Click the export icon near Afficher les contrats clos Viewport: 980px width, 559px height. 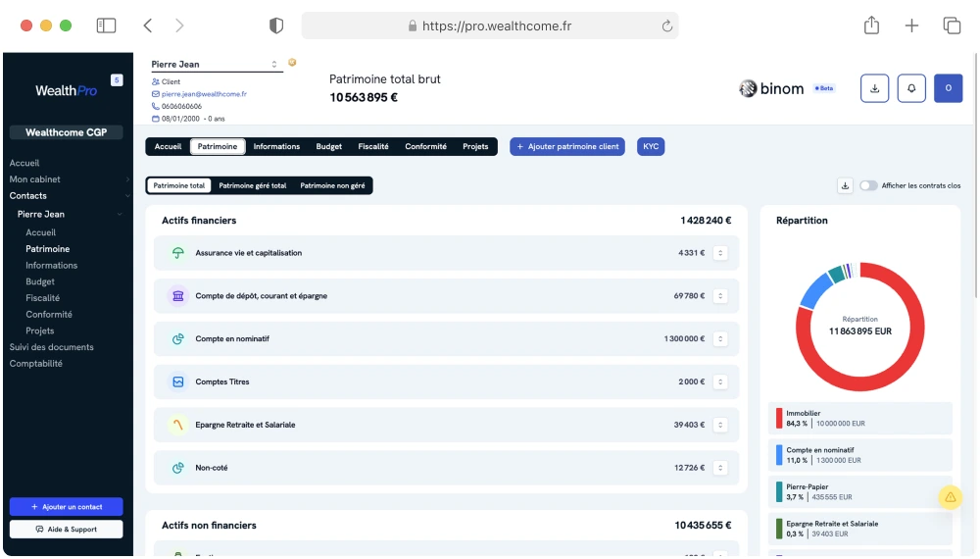point(845,185)
